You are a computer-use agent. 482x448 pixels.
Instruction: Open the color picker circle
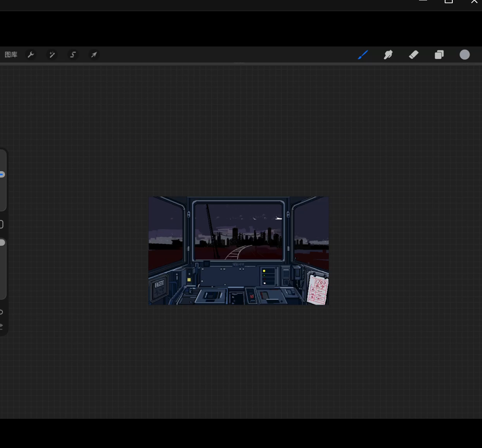click(x=465, y=55)
